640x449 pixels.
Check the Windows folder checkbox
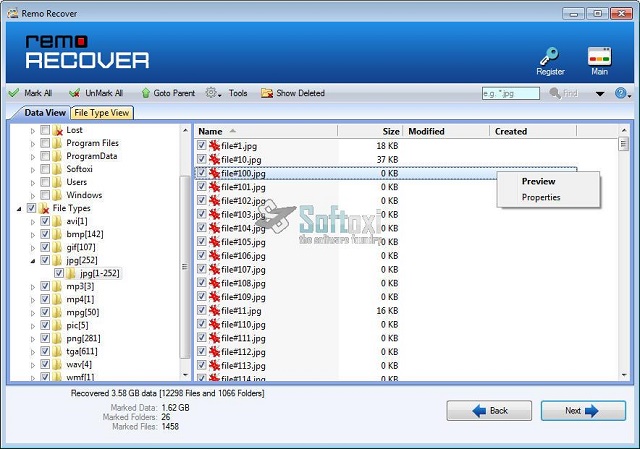(45, 195)
